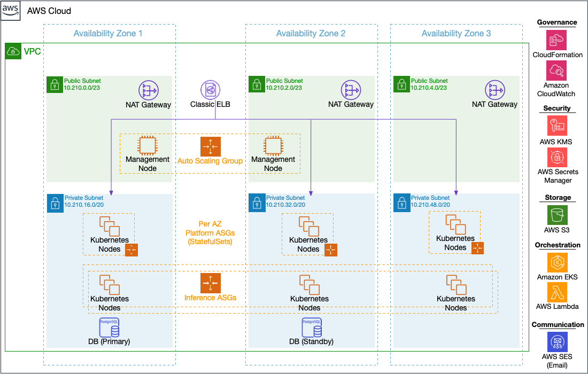The height and width of the screenshot is (374, 588).
Task: Click the Auto Scaling Group icon
Action: [211, 146]
